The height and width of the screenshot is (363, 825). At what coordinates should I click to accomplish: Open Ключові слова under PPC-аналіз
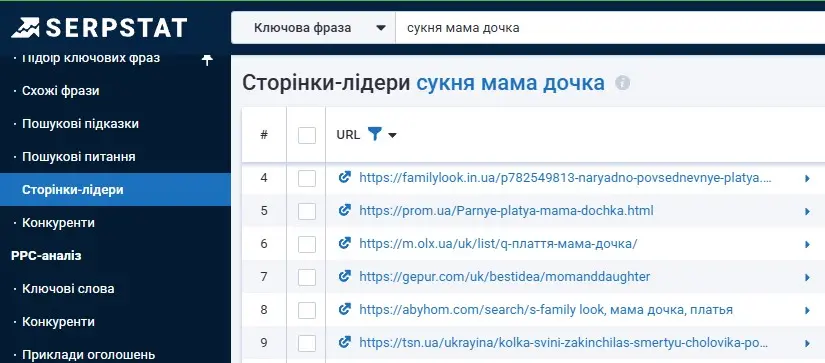(x=68, y=289)
